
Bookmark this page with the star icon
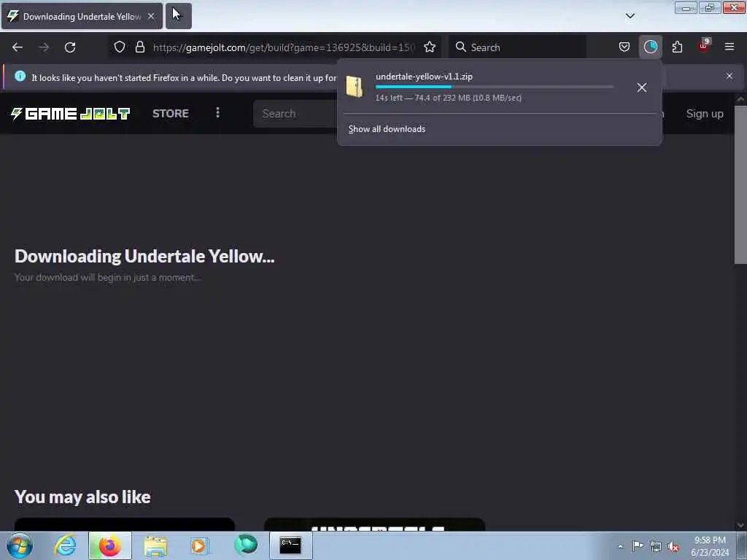point(430,47)
